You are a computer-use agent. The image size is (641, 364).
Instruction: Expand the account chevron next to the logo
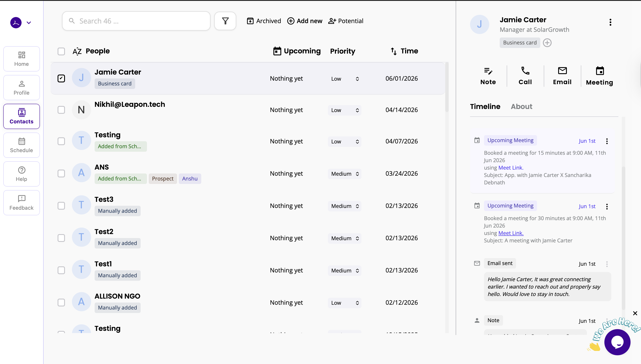pyautogui.click(x=29, y=23)
